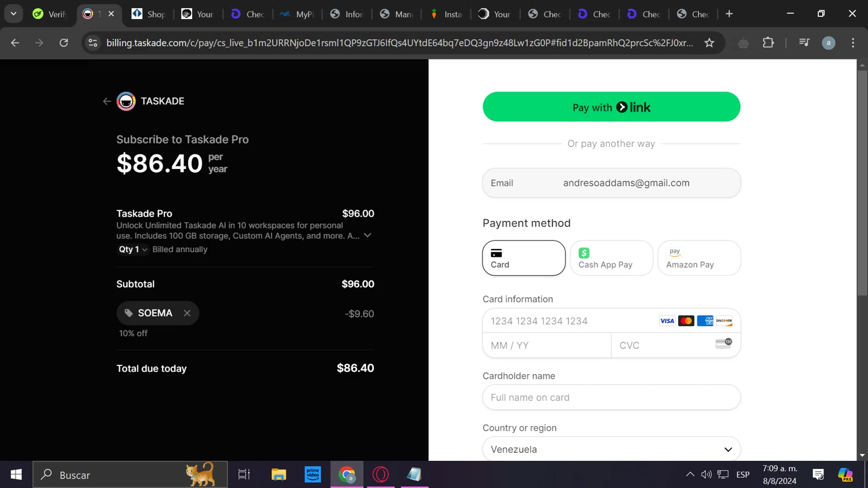Image resolution: width=868 pixels, height=488 pixels.
Task: Switch to the MyPi tab
Action: (297, 14)
